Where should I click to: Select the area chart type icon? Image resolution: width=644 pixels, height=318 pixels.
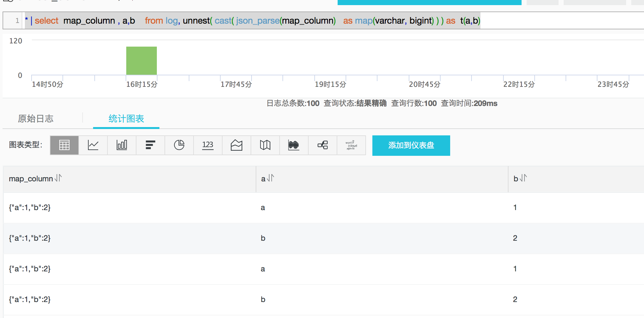[x=237, y=145]
